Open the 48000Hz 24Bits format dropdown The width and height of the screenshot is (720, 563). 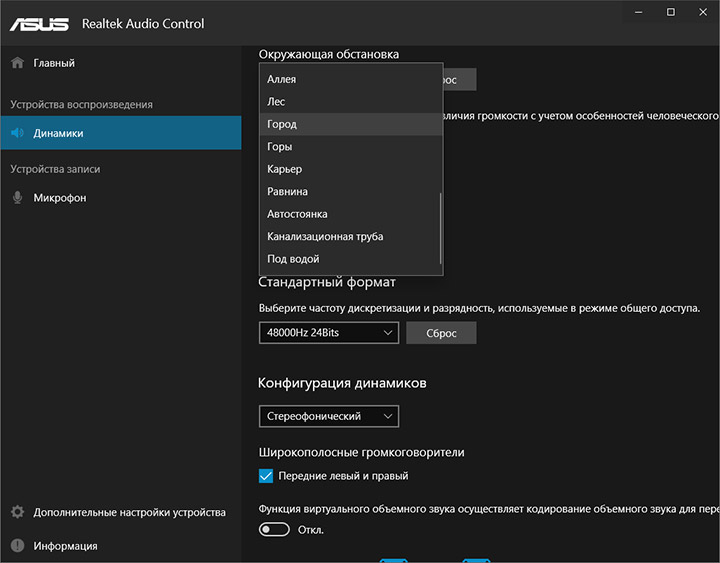[328, 333]
